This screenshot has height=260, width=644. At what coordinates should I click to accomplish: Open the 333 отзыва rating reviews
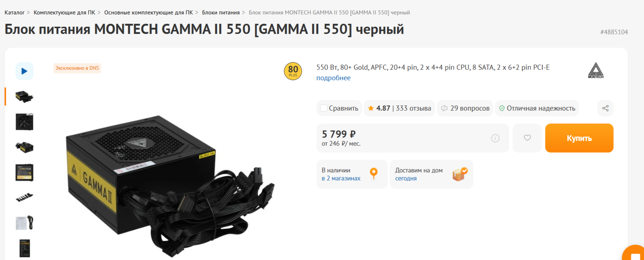pos(399,108)
